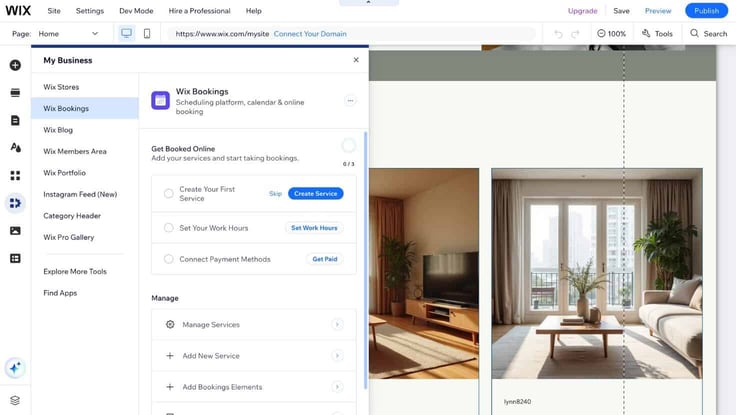Open the Wix Bookings more options ellipsis
This screenshot has height=415, width=736.
pyautogui.click(x=350, y=100)
